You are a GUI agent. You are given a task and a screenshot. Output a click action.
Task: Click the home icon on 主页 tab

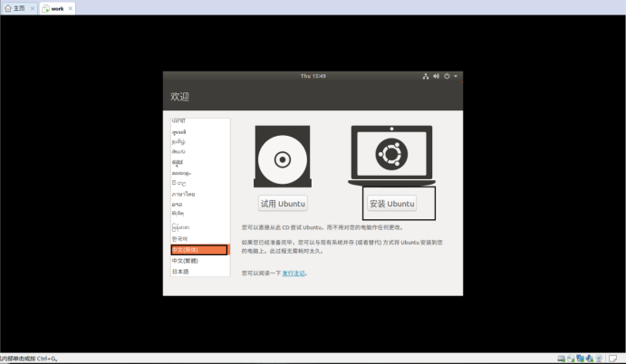8,8
